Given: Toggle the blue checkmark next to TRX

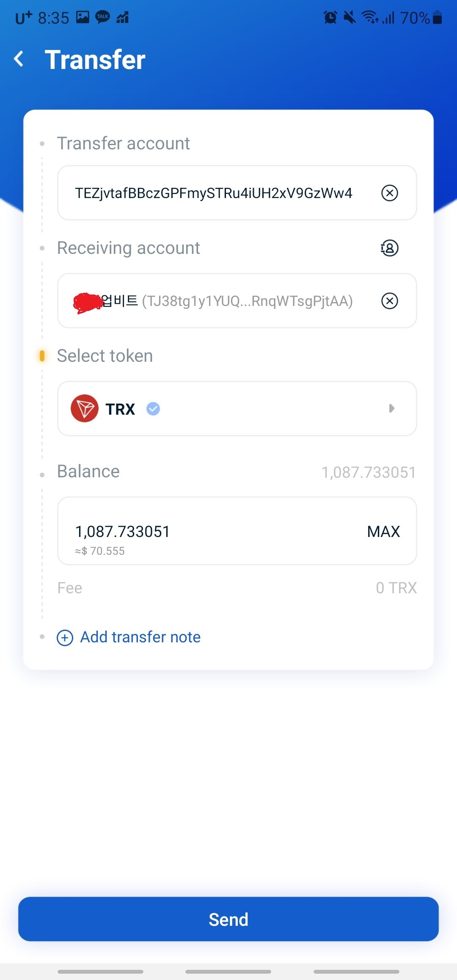Looking at the screenshot, I should 153,408.
